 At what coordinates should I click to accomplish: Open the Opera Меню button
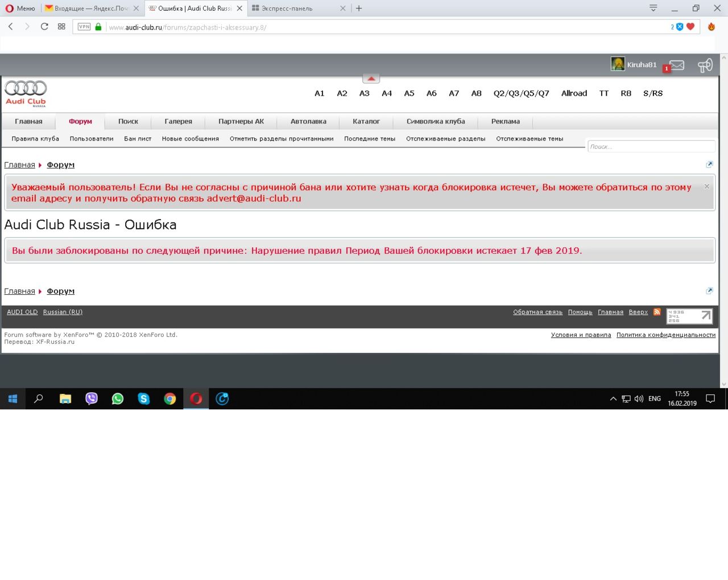click(x=20, y=9)
